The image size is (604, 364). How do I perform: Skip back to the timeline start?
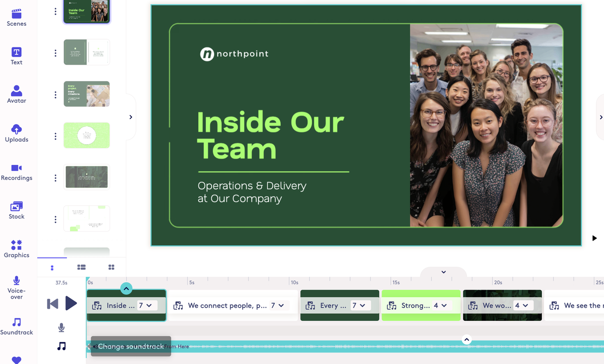53,304
